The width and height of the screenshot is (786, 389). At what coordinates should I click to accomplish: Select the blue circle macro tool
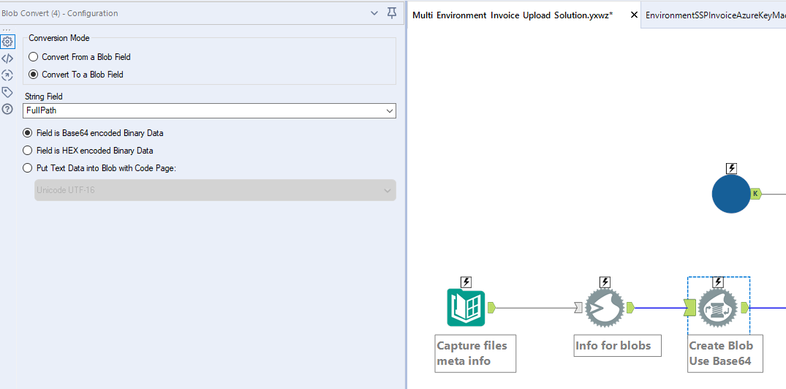731,193
